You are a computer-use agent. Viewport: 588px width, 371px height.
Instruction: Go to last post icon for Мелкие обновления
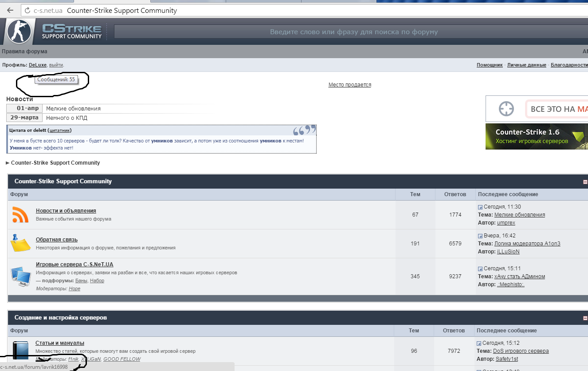pos(480,207)
